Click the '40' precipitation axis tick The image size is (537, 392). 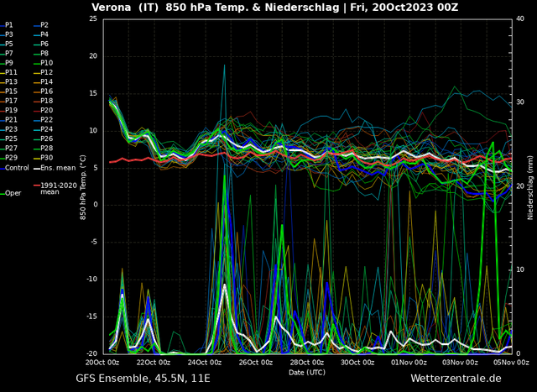click(520, 18)
